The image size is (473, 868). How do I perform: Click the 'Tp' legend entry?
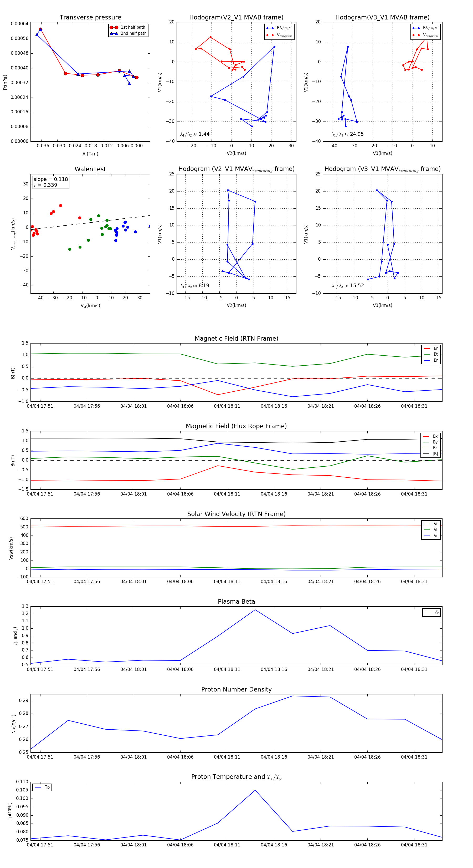(42, 787)
